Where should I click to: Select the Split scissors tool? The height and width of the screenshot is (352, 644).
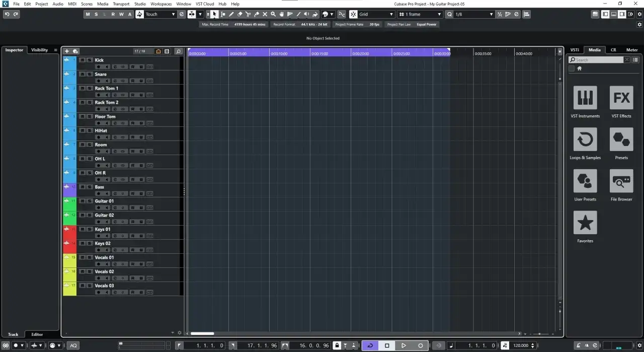point(248,14)
